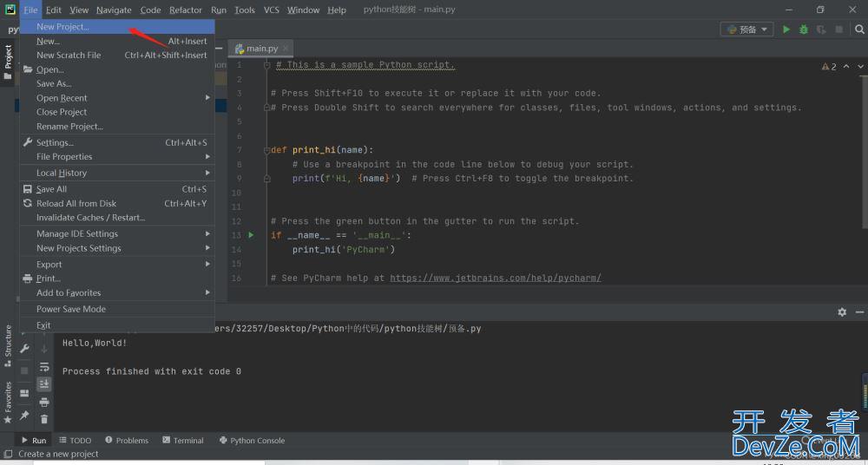Pin the Run tab with the pin icon
The image size is (868, 465).
(x=24, y=415)
